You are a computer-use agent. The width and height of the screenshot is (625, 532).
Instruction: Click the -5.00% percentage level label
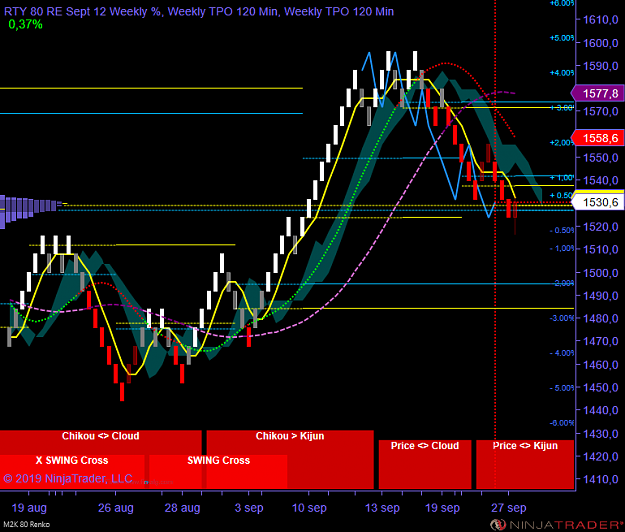562,388
